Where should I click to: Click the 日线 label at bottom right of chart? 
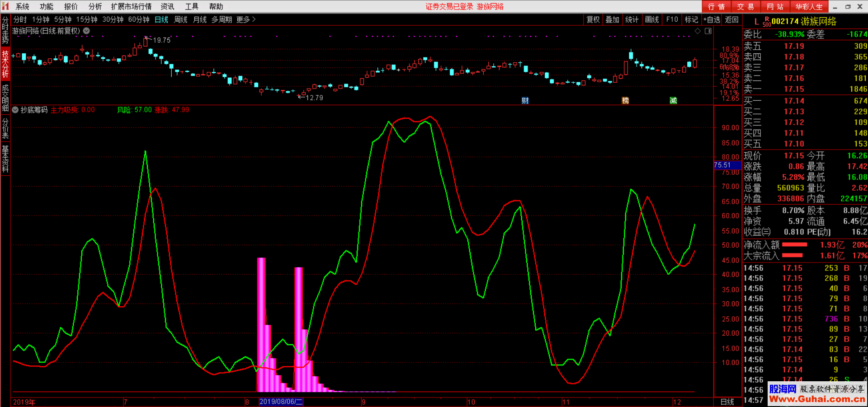point(727,402)
